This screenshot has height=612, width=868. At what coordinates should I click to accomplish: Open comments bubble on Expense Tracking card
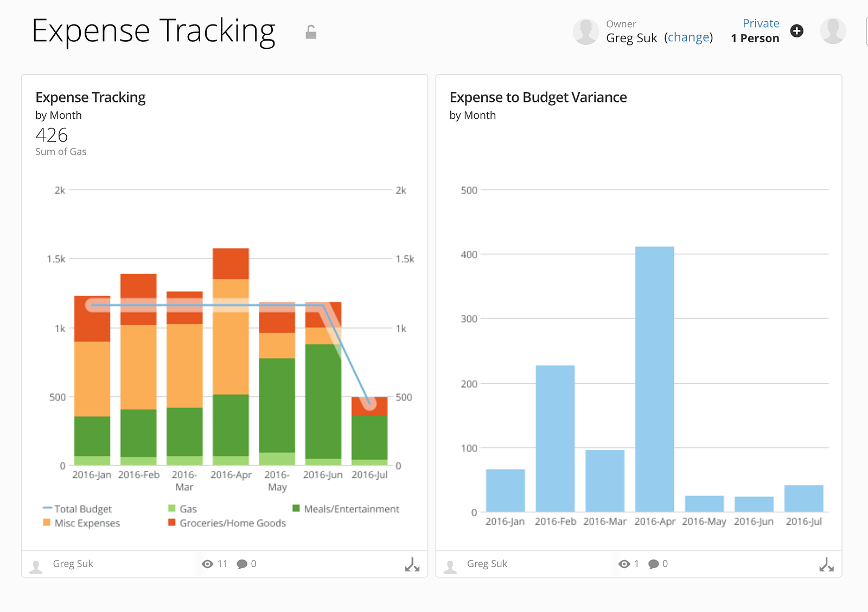242,564
